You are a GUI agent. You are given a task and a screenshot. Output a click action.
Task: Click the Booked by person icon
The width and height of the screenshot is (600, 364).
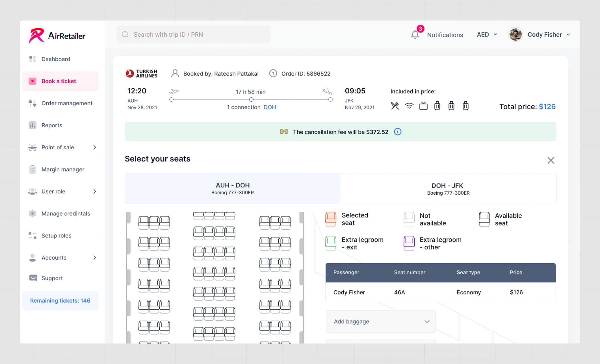click(175, 74)
